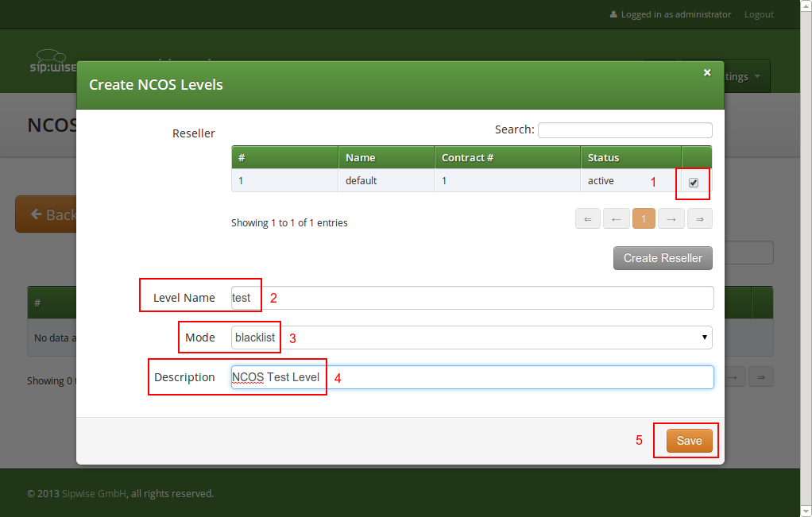The height and width of the screenshot is (517, 812).
Task: Click the sip:wise logo
Action: [49, 62]
